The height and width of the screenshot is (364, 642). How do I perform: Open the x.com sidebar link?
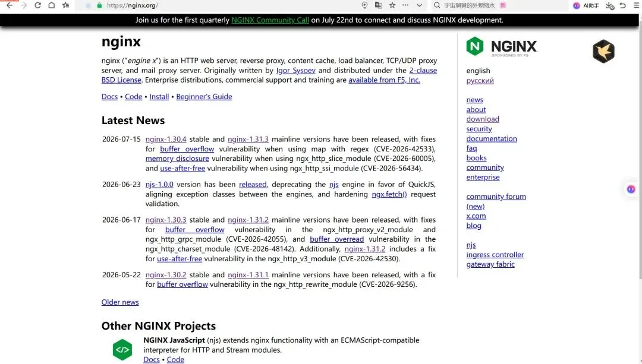click(476, 216)
